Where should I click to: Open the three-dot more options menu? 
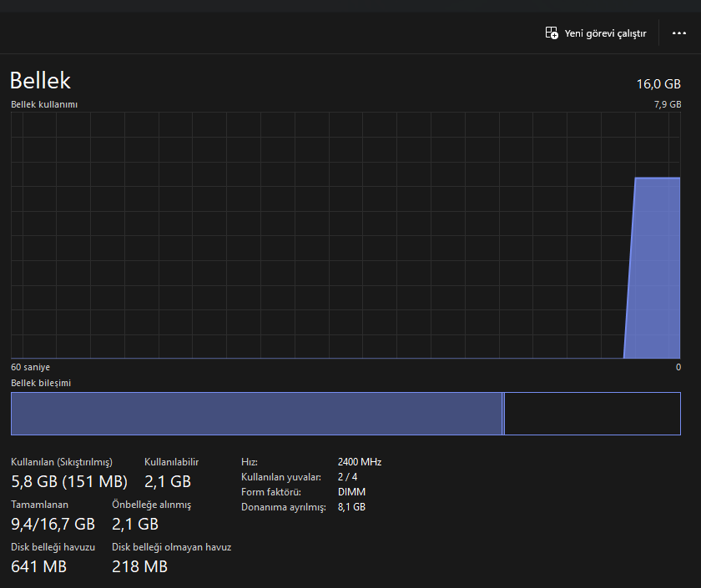pos(678,33)
